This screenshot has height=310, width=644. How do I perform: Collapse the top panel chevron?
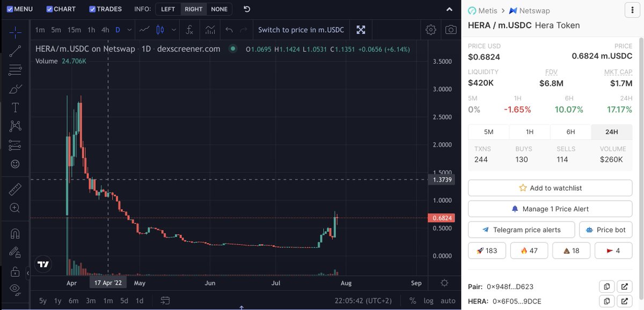click(x=450, y=9)
